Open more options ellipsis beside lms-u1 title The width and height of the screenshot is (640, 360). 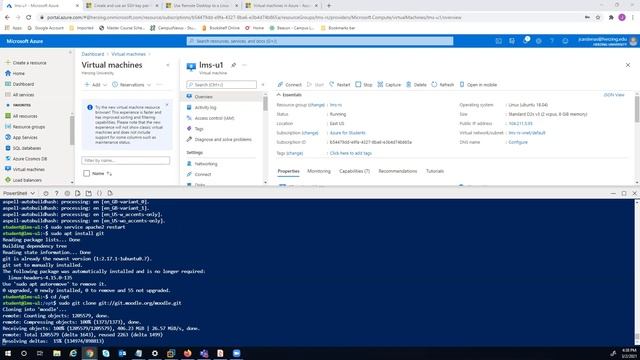click(x=244, y=65)
